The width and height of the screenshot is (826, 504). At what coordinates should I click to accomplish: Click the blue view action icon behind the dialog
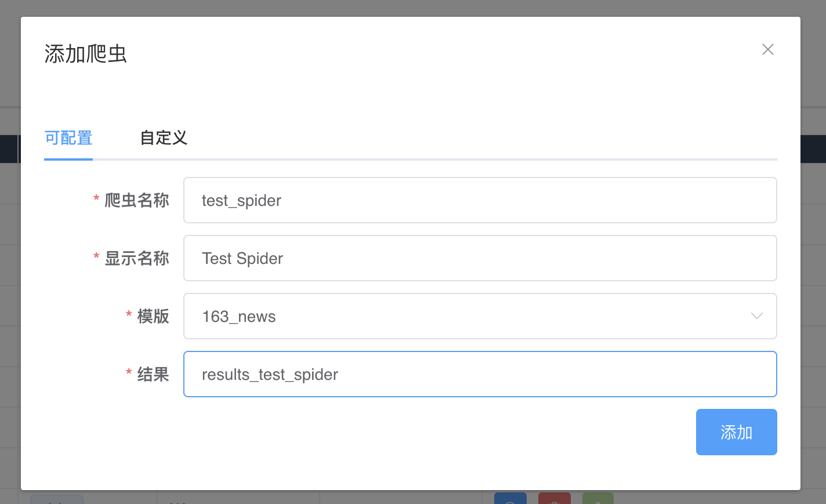pyautogui.click(x=510, y=500)
